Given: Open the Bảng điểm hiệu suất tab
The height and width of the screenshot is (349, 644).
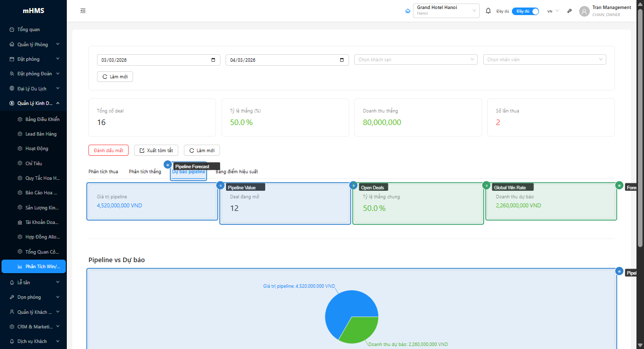Looking at the screenshot, I should click(237, 171).
